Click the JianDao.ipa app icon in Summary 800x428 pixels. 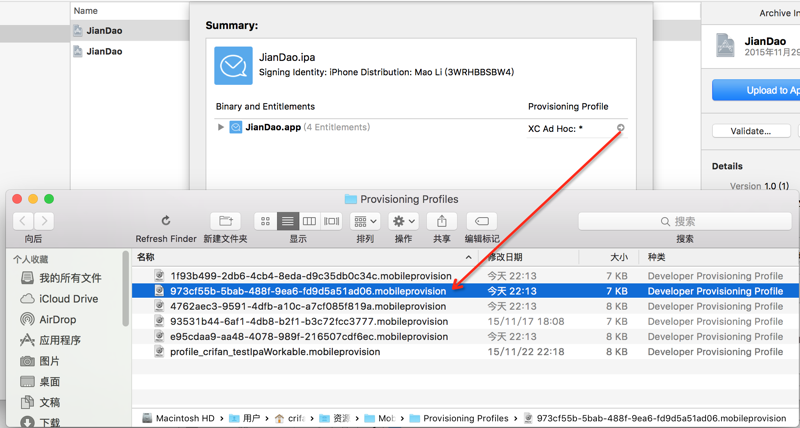pos(233,66)
